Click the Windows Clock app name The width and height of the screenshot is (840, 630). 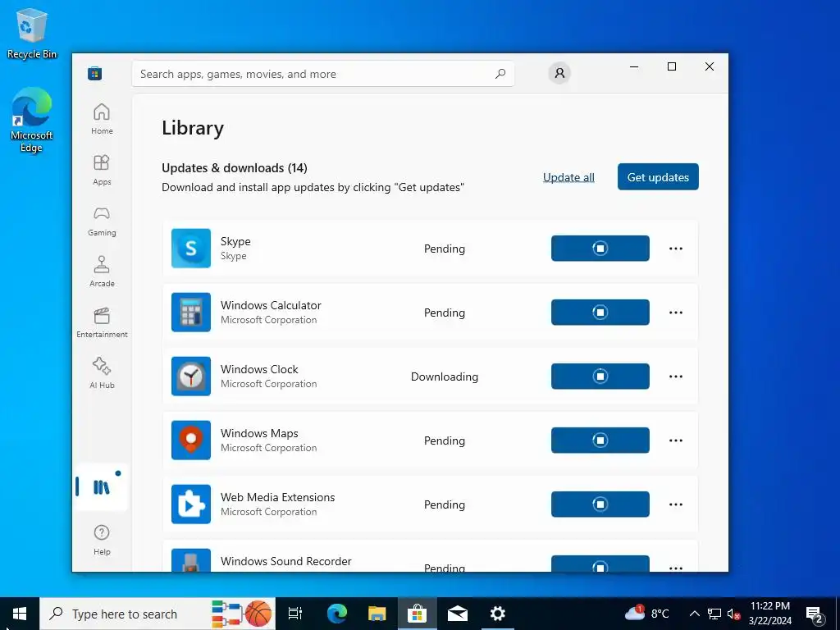(x=259, y=369)
